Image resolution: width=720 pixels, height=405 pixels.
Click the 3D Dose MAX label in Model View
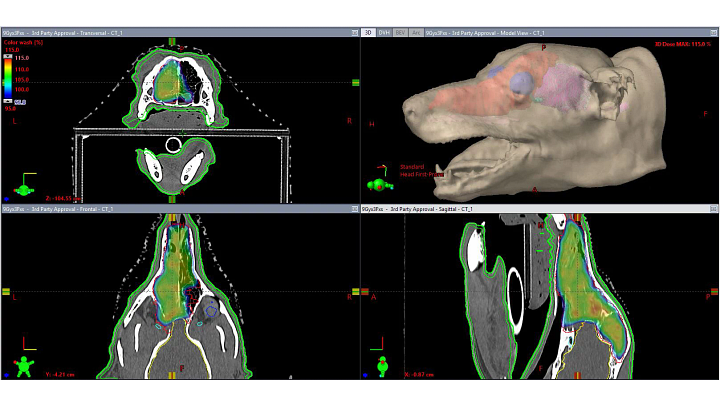coord(682,44)
